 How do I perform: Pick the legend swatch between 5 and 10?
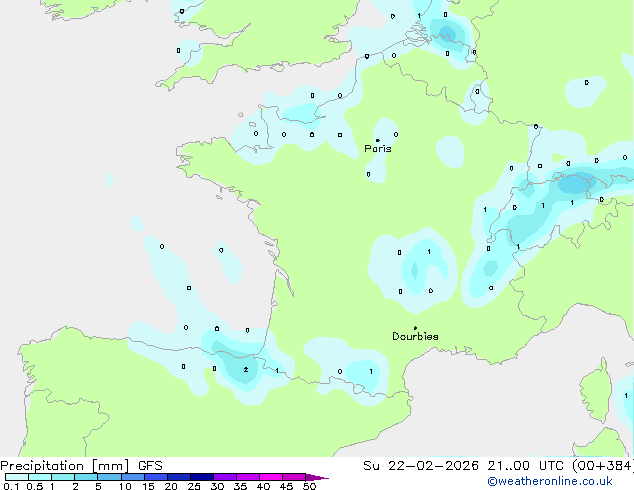(109, 477)
